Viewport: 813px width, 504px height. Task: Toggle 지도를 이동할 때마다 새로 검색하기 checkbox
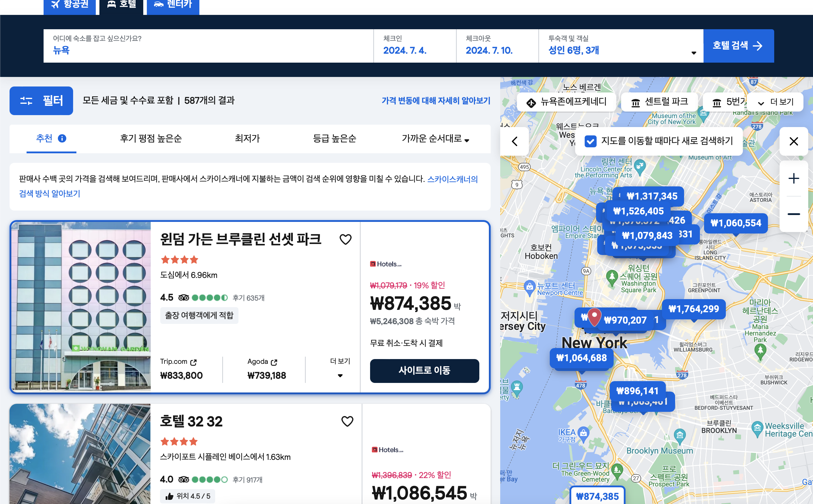pyautogui.click(x=590, y=141)
